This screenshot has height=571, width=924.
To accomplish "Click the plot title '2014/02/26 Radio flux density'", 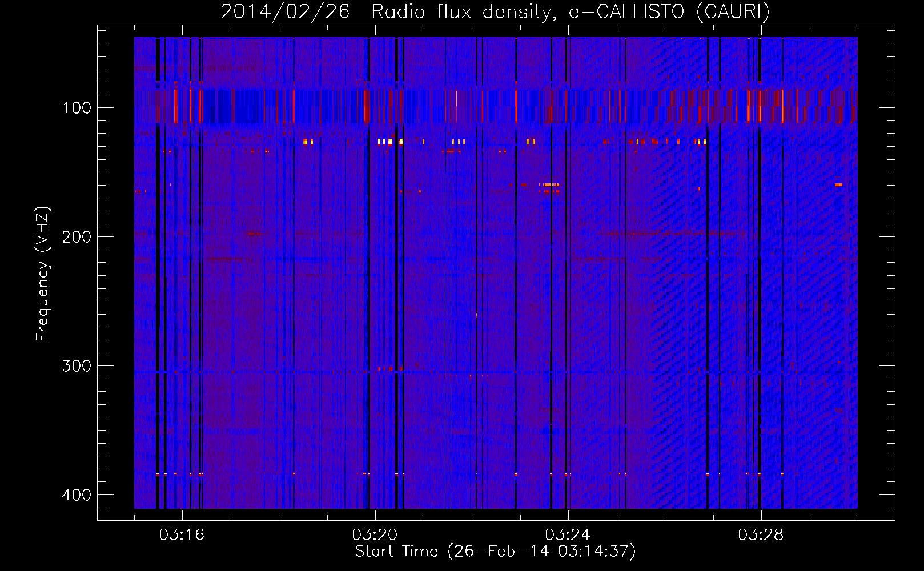I will point(495,11).
